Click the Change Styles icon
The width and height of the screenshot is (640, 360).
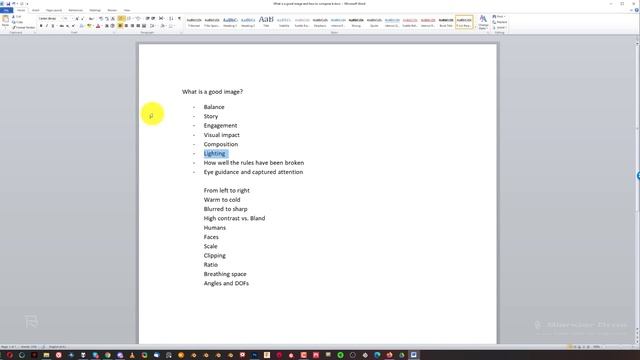pos(483,22)
